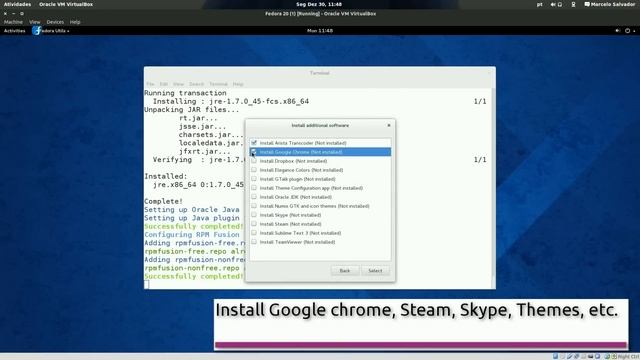Viewport: 640px width, 360px height.
Task: Open guest clock Mon 11:48
Action: pyautogui.click(x=320, y=31)
